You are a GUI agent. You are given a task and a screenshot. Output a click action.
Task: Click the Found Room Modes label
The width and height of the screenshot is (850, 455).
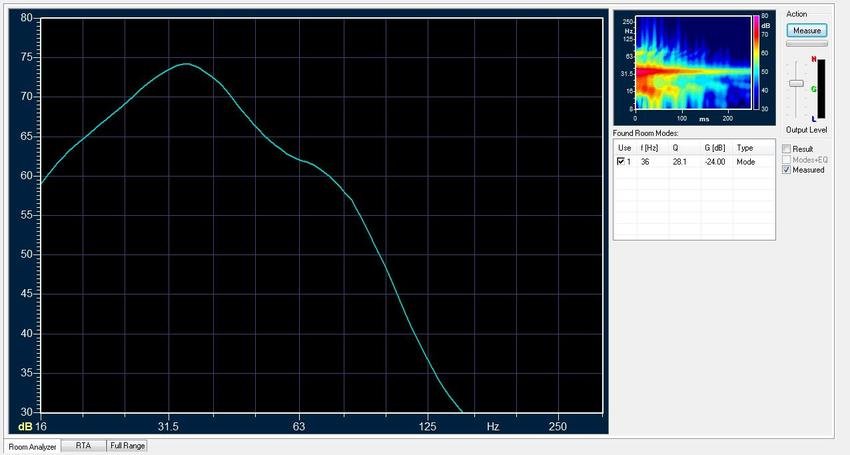(646, 133)
